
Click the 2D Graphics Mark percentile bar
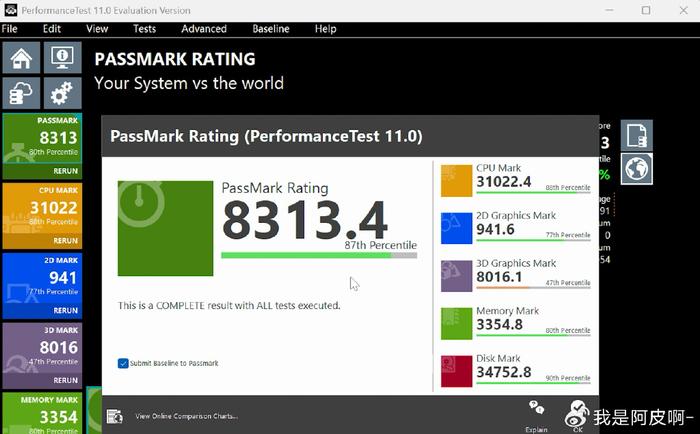tap(533, 241)
